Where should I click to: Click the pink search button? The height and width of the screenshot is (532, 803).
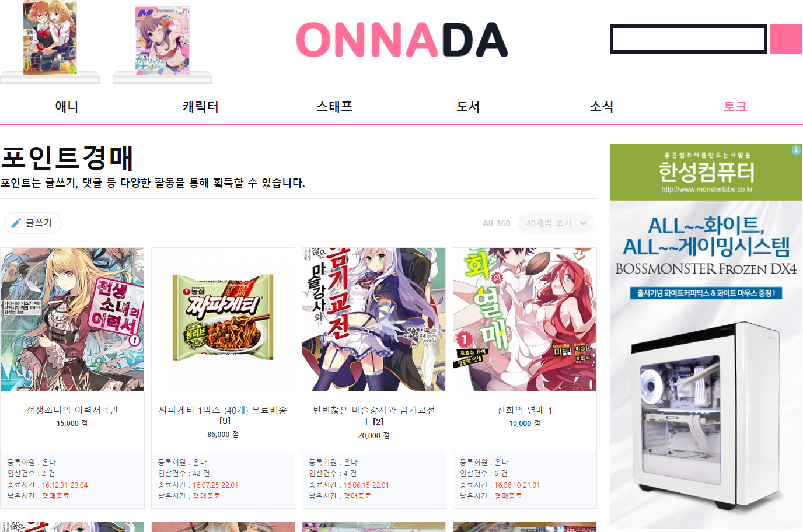[x=786, y=39]
